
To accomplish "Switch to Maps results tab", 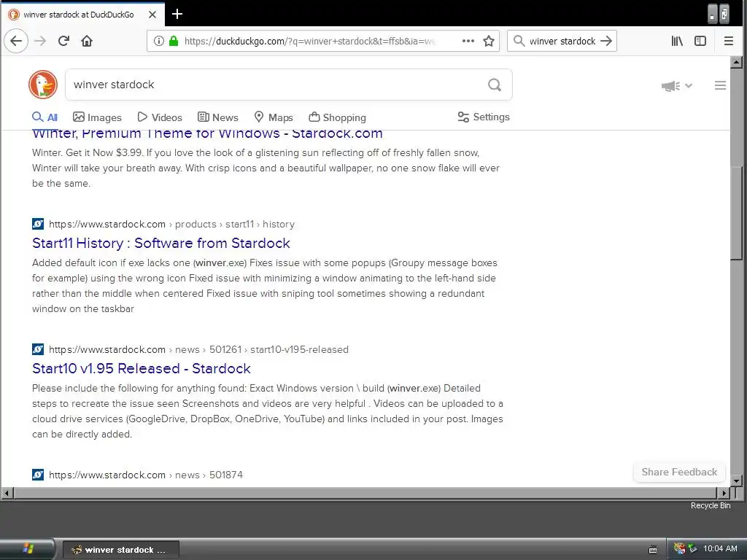I will click(274, 117).
